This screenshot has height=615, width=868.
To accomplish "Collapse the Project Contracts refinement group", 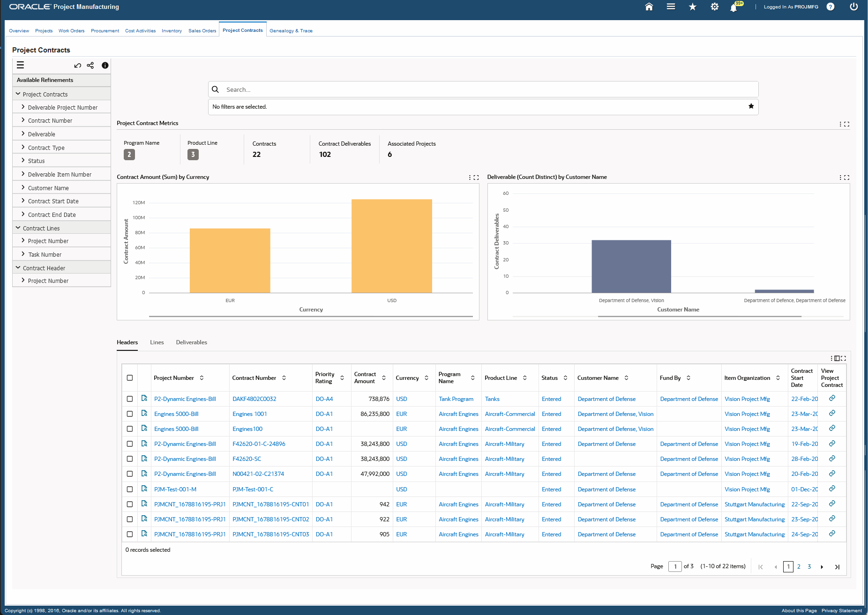I will (x=18, y=94).
